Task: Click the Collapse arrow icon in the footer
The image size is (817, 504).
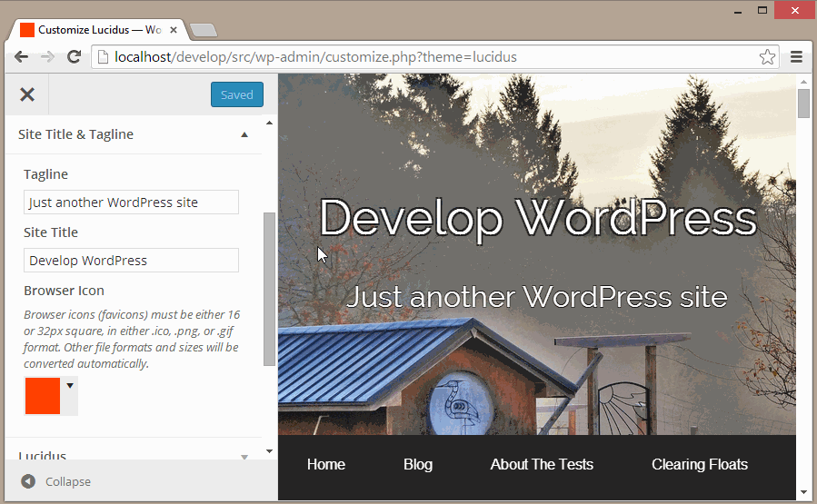Action: pyautogui.click(x=28, y=481)
